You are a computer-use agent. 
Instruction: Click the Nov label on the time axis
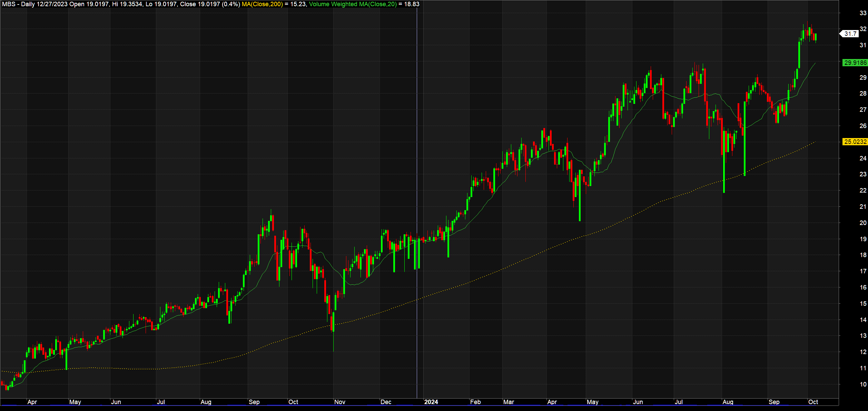click(x=339, y=402)
